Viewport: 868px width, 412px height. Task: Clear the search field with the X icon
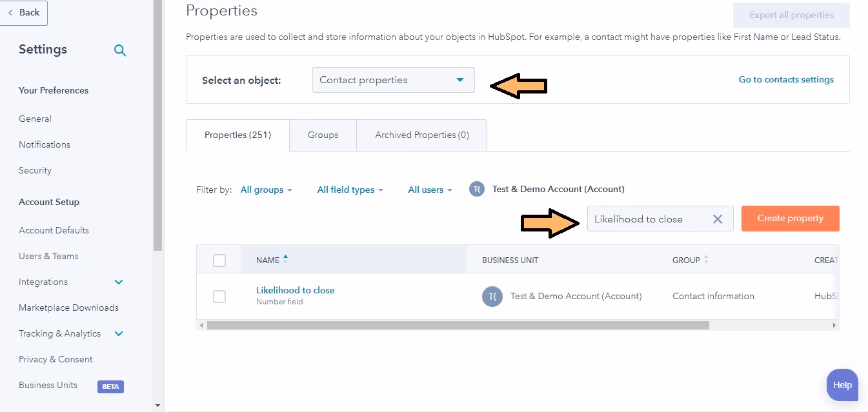pyautogui.click(x=717, y=219)
